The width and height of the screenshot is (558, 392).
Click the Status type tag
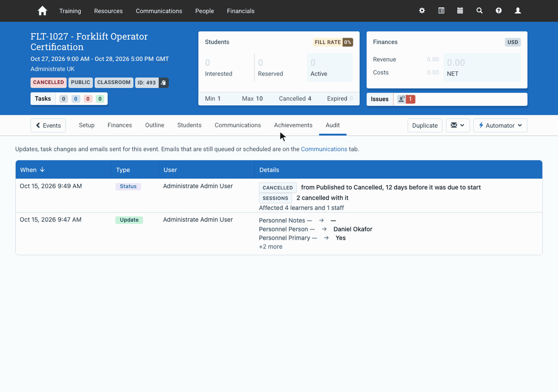128,186
